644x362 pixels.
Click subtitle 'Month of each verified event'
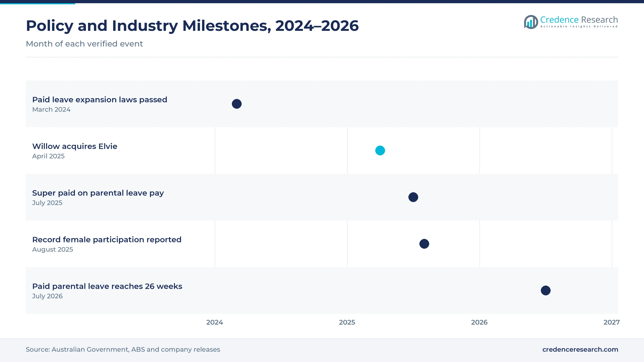pos(84,44)
